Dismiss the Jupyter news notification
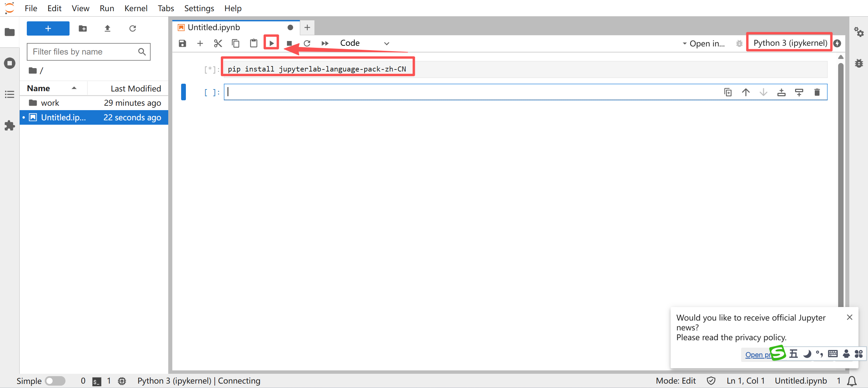Image resolution: width=868 pixels, height=388 pixels. 849,317
